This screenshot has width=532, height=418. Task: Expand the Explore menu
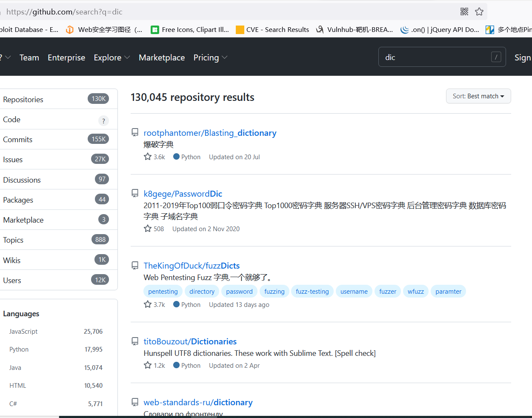(x=112, y=57)
